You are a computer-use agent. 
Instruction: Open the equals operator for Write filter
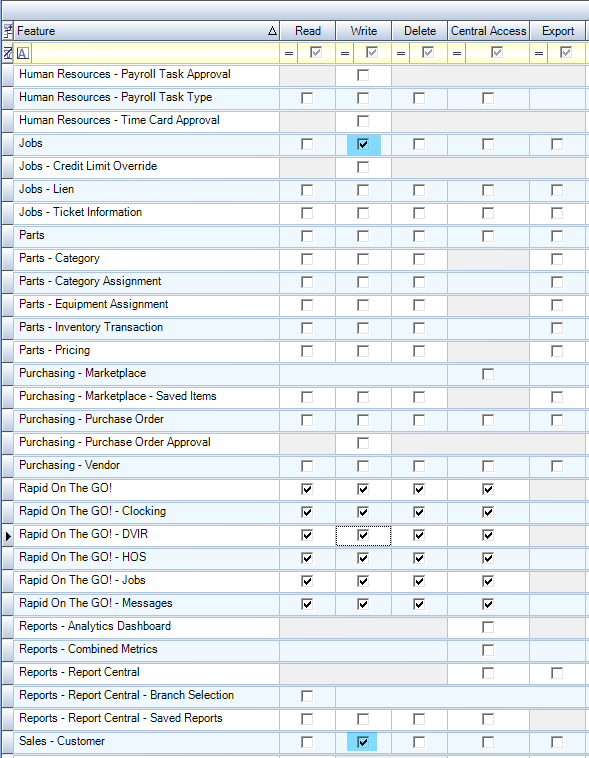point(345,53)
